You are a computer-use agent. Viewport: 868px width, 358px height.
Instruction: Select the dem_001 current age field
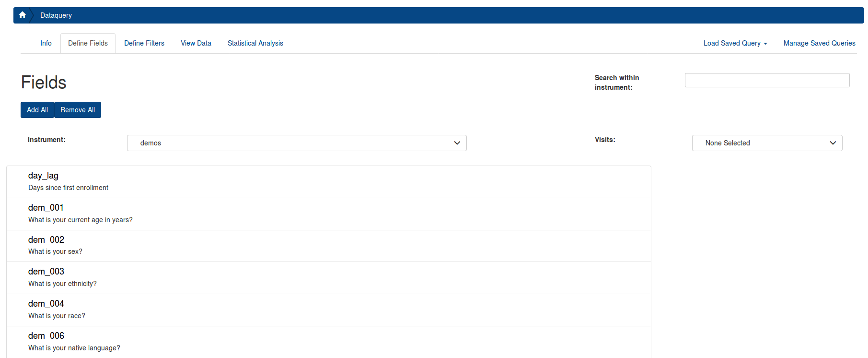click(x=328, y=214)
